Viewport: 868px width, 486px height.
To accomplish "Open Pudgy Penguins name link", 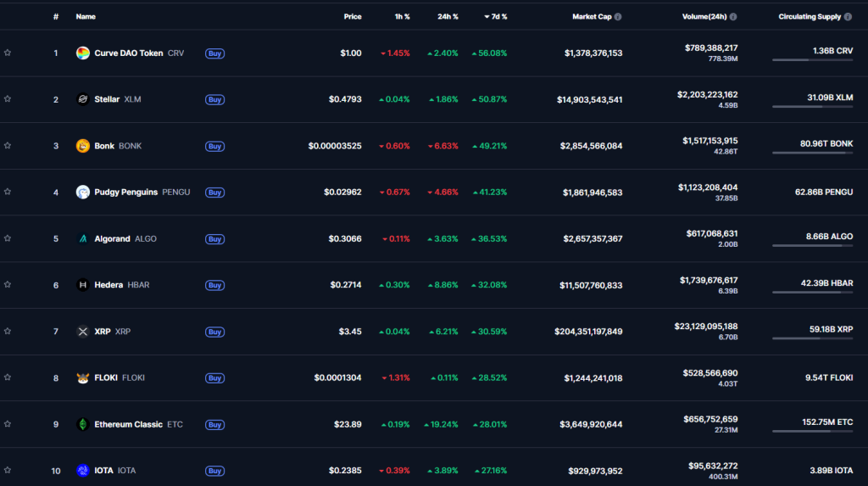I will coord(125,193).
